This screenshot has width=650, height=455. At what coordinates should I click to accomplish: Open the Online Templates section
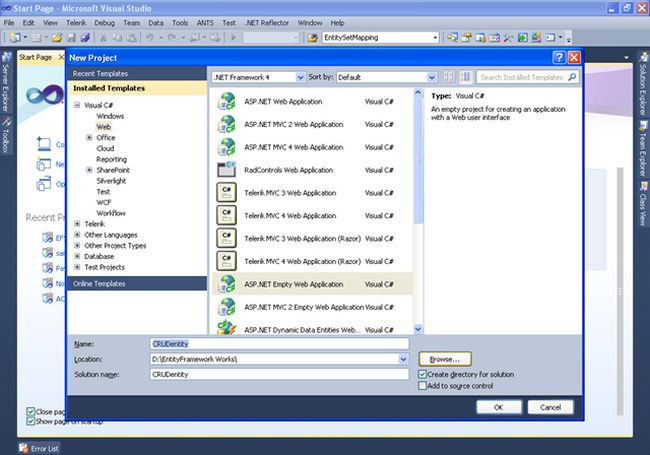[x=137, y=283]
